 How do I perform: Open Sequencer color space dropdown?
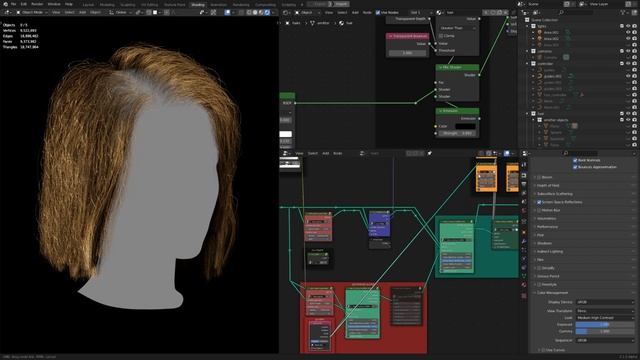pos(605,340)
